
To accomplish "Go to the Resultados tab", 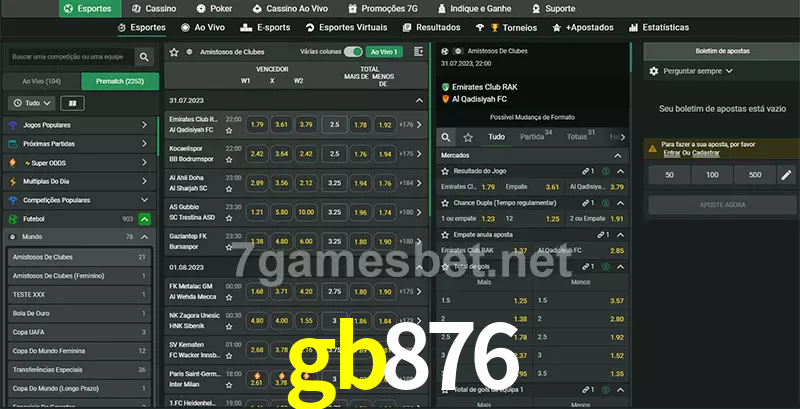I will [x=432, y=28].
